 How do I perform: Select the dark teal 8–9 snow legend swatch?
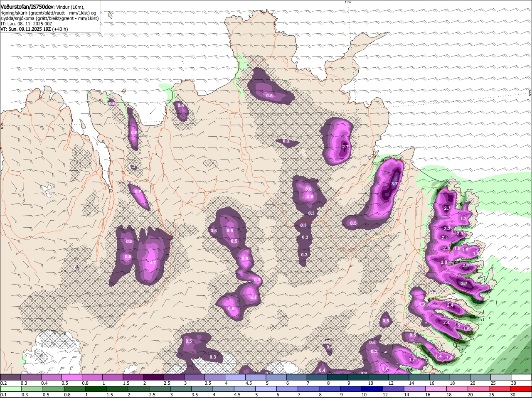coord(337,377)
